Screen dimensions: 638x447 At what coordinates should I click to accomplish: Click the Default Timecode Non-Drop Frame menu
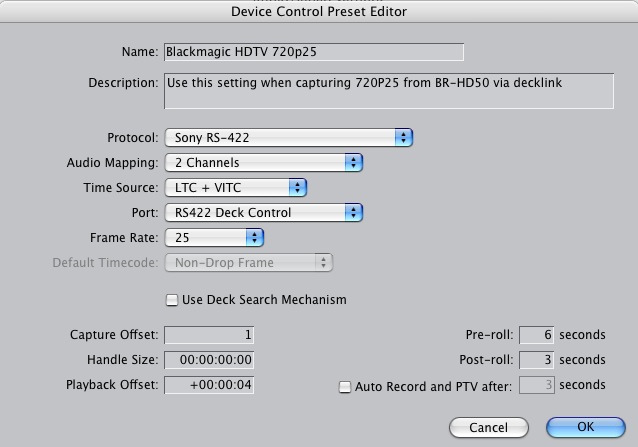click(248, 262)
